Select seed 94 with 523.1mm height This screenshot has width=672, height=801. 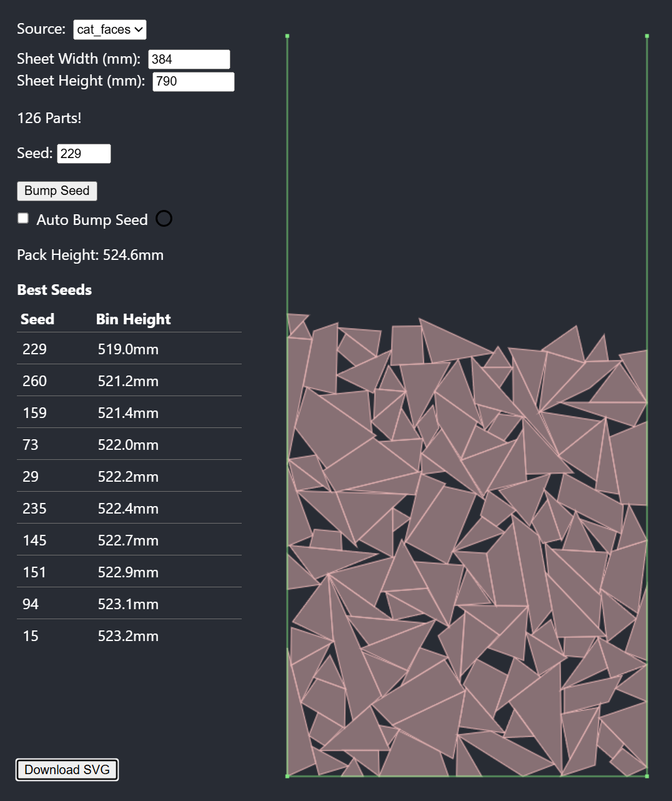click(x=129, y=604)
